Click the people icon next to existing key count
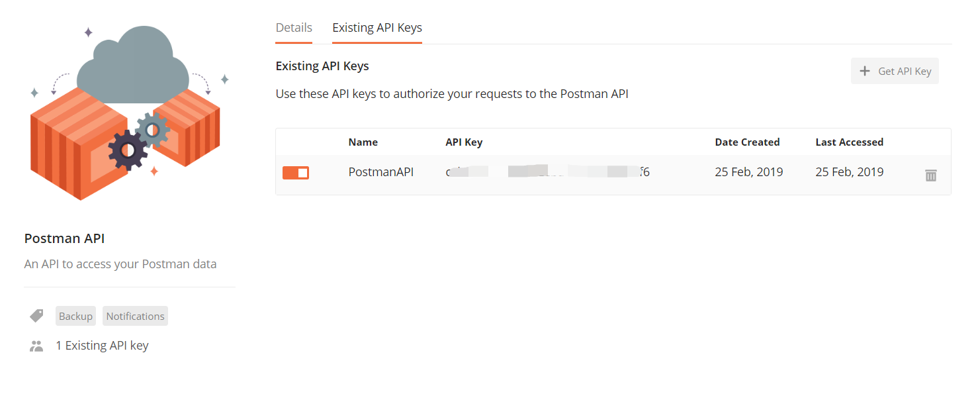The width and height of the screenshot is (980, 398). tap(36, 346)
